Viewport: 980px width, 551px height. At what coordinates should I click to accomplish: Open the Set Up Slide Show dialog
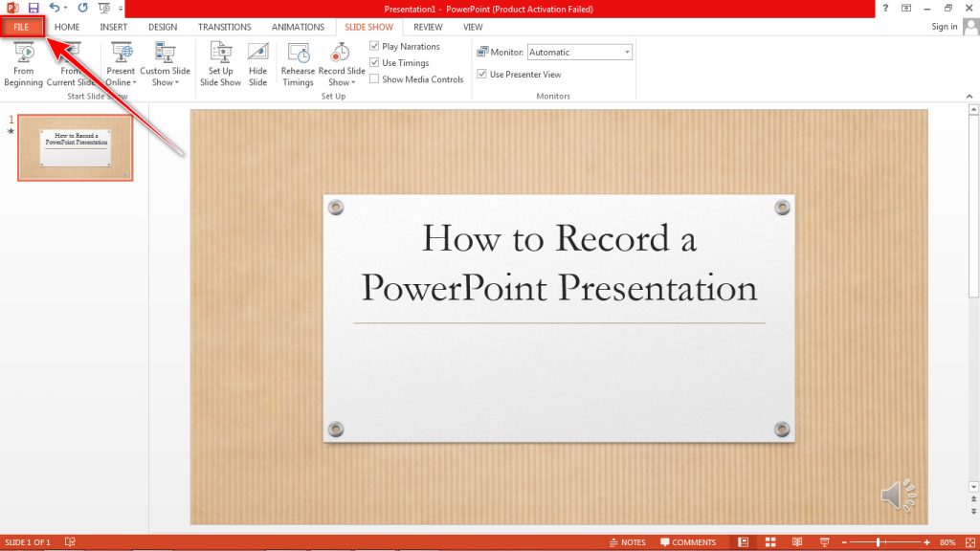tap(220, 62)
